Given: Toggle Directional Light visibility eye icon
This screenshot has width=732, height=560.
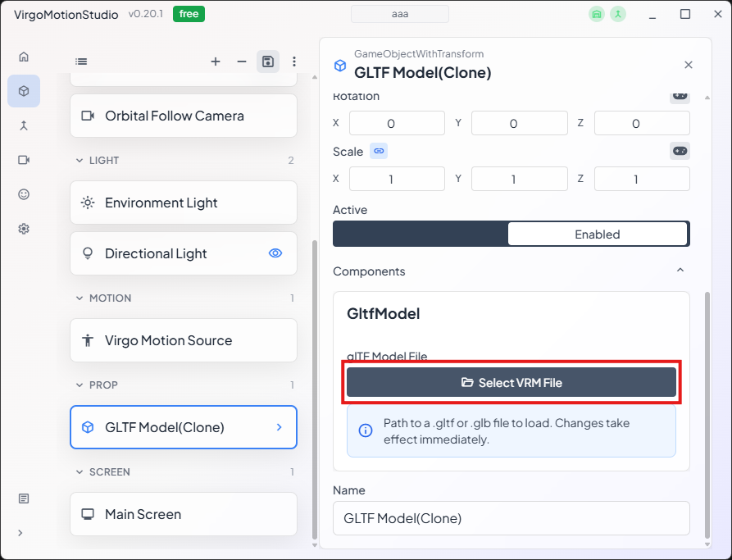Looking at the screenshot, I should 275,253.
